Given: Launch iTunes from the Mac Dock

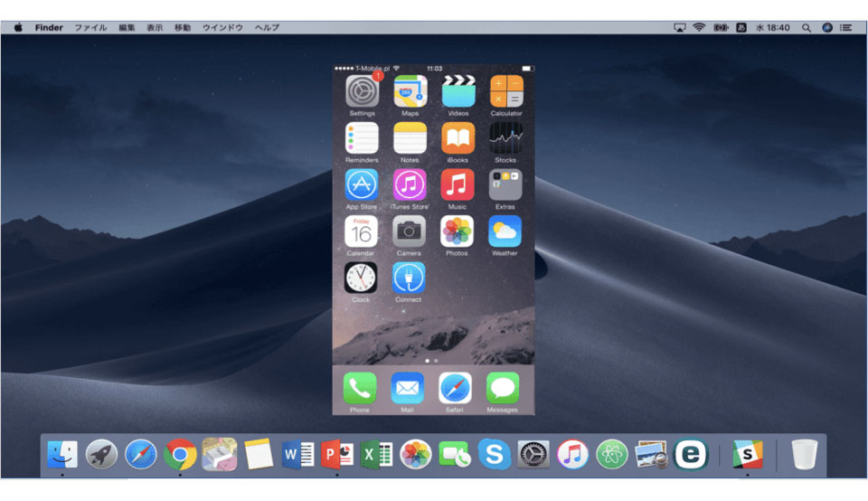Looking at the screenshot, I should 572,455.
